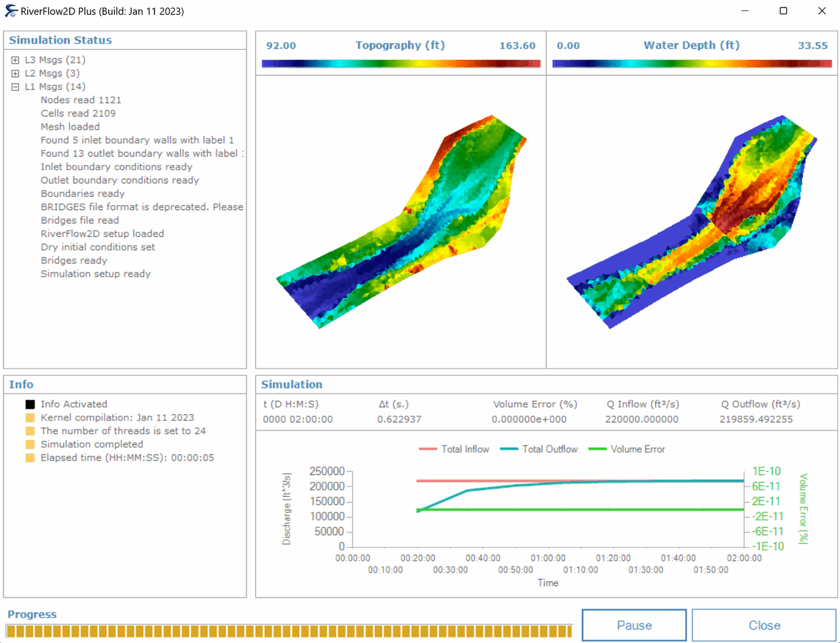The width and height of the screenshot is (840, 643).
Task: Select the Total Inflow legend entry
Action: pyautogui.click(x=455, y=449)
